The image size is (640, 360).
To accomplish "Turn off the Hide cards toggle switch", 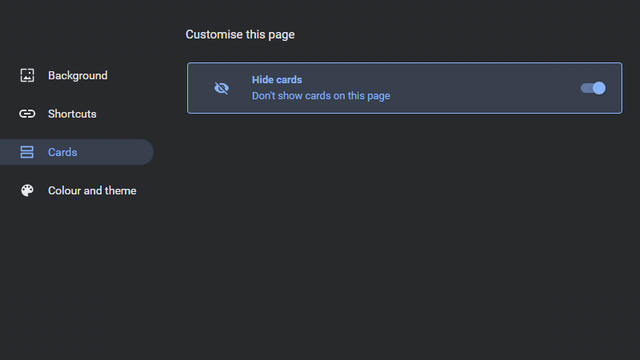I will tap(593, 88).
